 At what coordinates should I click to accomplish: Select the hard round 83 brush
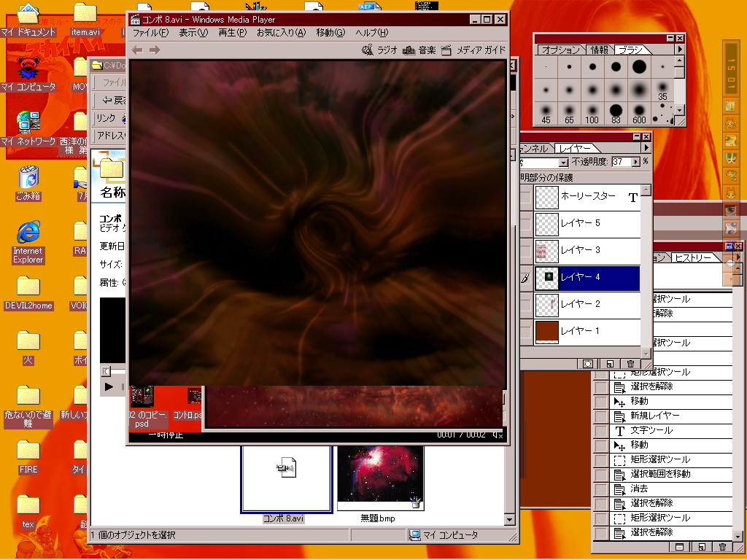tap(616, 114)
